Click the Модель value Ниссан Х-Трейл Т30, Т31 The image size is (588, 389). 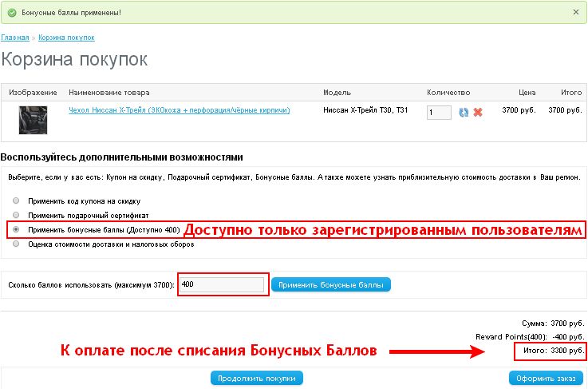click(x=365, y=110)
